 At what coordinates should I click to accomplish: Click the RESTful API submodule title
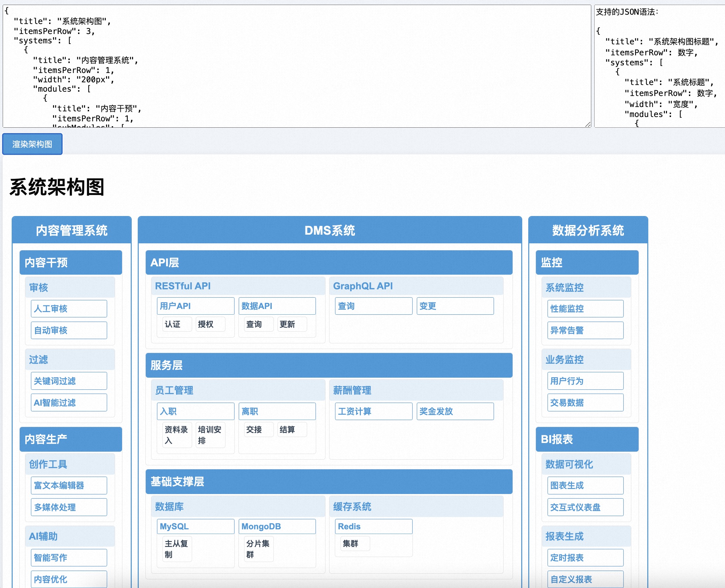pyautogui.click(x=238, y=286)
